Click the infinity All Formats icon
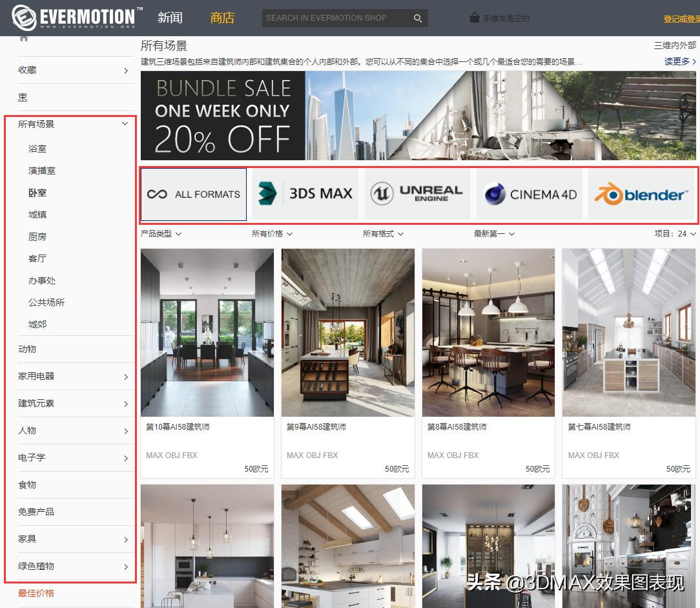The width and height of the screenshot is (700, 608). point(157,194)
